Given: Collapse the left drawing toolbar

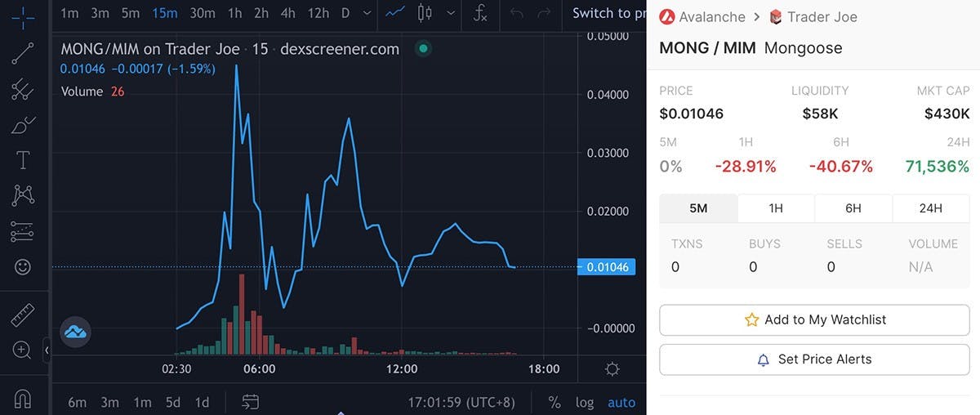Looking at the screenshot, I should pos(47,350).
